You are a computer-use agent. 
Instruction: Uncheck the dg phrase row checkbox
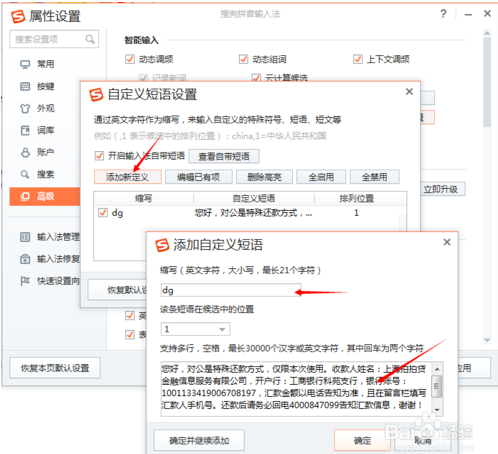(103, 213)
